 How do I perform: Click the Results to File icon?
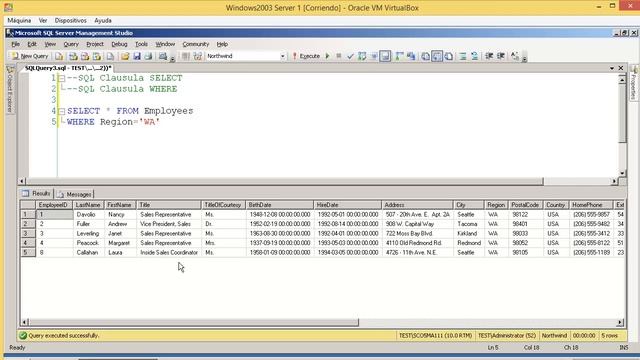pyautogui.click(x=449, y=56)
